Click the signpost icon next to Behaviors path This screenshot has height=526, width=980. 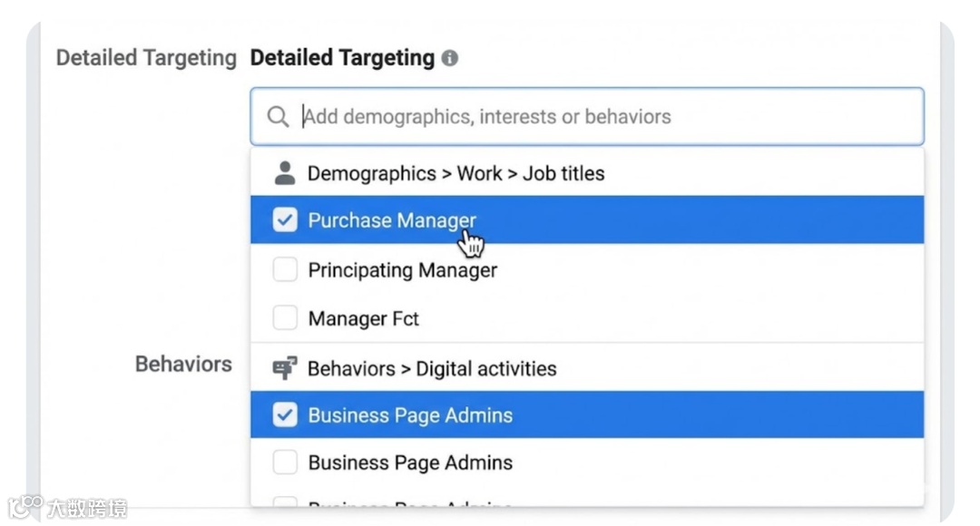(x=285, y=368)
